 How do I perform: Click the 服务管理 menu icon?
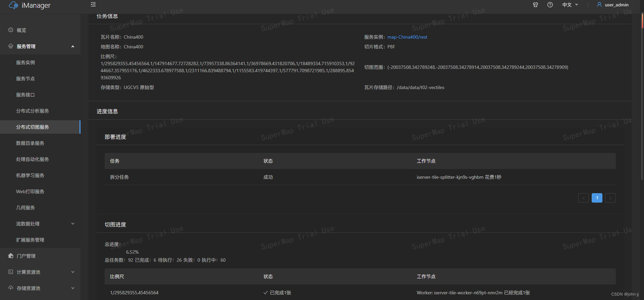click(x=11, y=46)
